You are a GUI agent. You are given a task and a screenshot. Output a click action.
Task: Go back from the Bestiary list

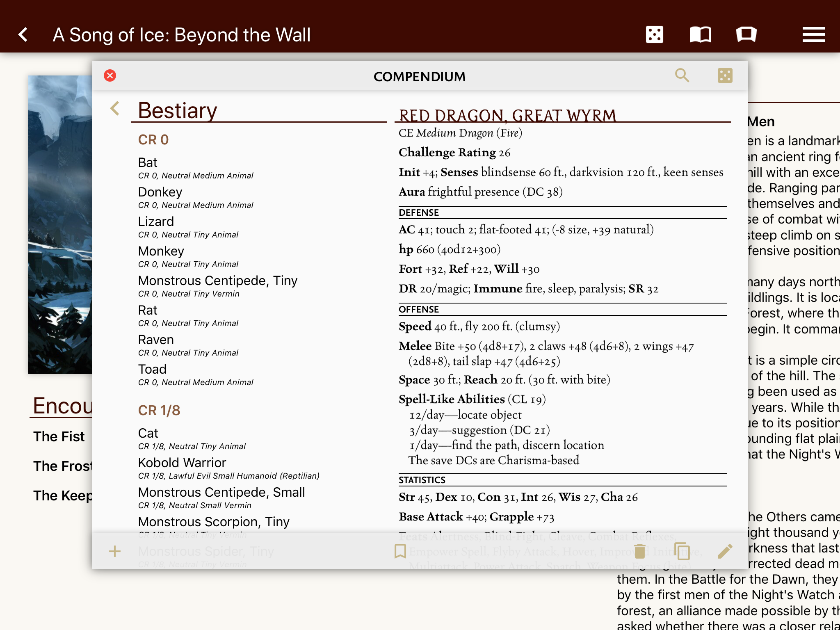[x=115, y=109]
